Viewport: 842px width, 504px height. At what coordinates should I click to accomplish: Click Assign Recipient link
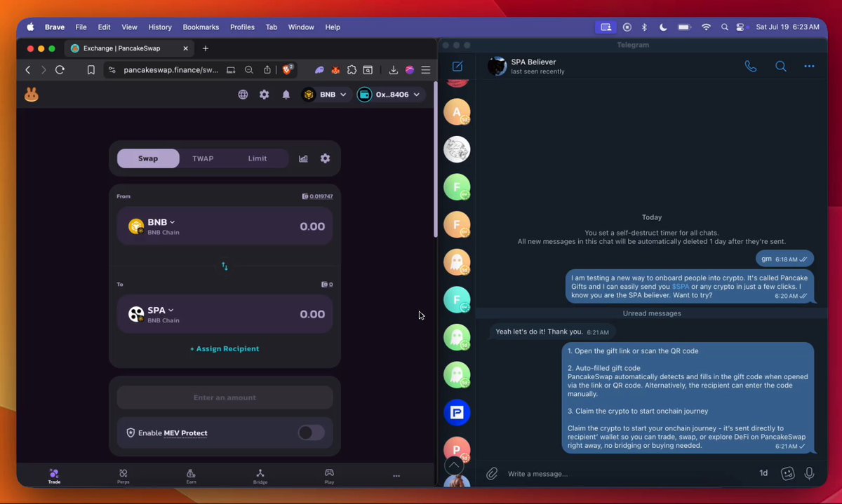225,348
